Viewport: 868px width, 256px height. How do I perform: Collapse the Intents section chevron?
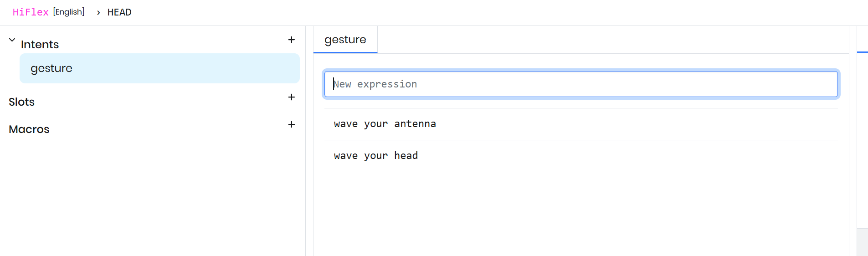[12, 40]
